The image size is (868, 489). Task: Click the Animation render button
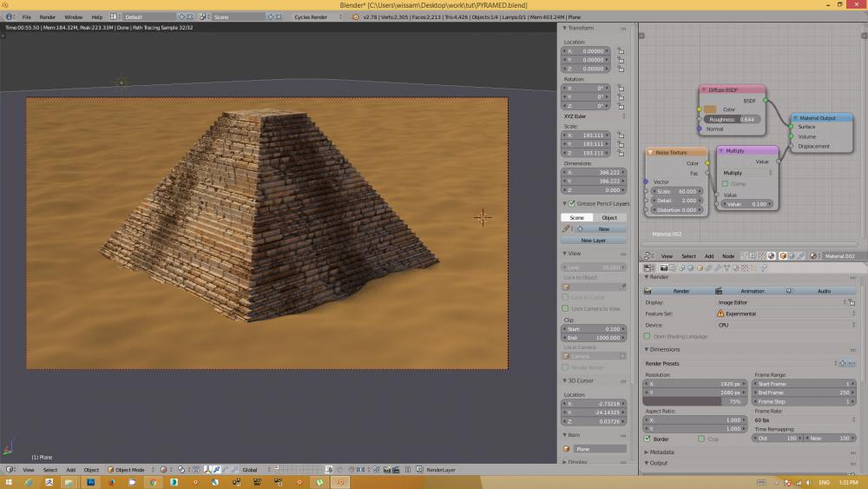[x=752, y=291]
